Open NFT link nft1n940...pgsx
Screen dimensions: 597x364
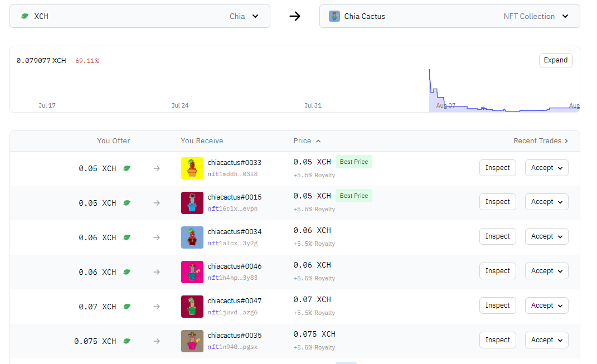point(232,347)
